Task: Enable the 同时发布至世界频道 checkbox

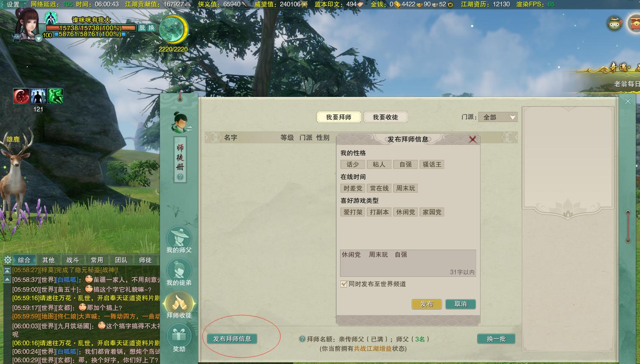Action: pos(343,284)
